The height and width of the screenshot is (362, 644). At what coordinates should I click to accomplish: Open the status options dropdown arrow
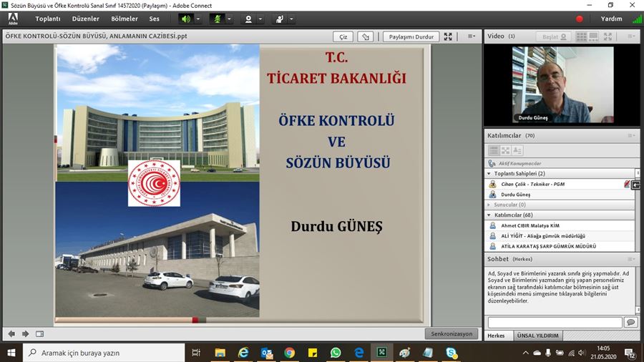291,19
